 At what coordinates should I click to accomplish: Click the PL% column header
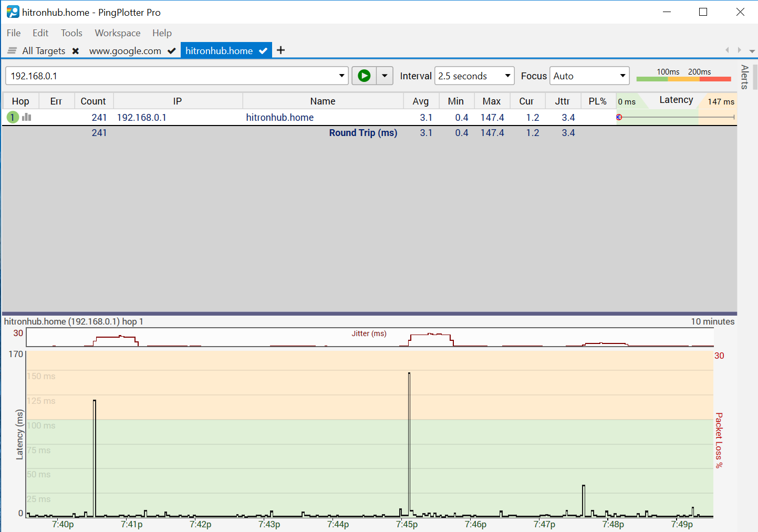tap(598, 101)
